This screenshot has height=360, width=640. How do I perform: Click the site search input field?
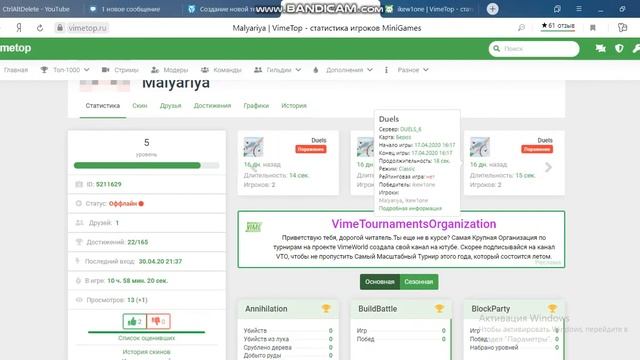pos(534,49)
